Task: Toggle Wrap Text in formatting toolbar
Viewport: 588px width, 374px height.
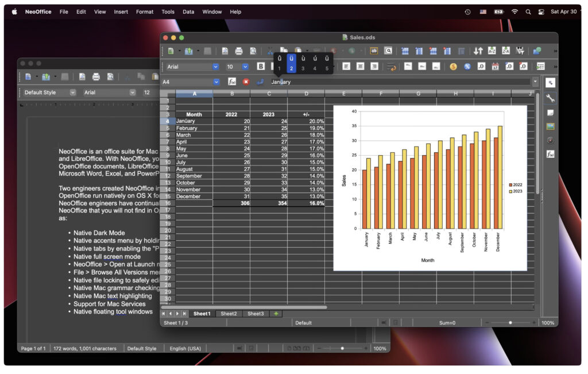Action: tap(392, 67)
